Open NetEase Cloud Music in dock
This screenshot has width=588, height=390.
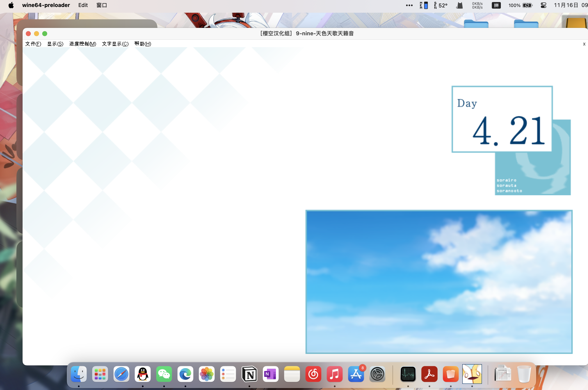point(313,374)
